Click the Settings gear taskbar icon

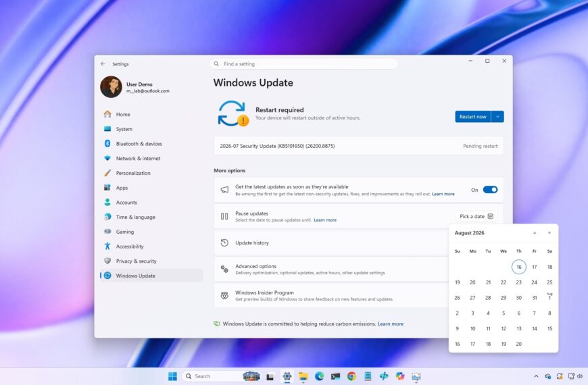tap(287, 376)
